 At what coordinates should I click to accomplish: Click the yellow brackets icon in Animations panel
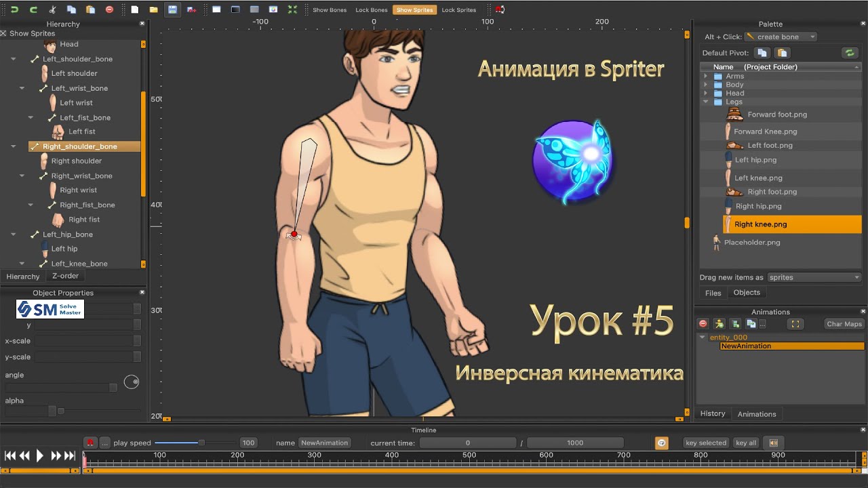(796, 324)
